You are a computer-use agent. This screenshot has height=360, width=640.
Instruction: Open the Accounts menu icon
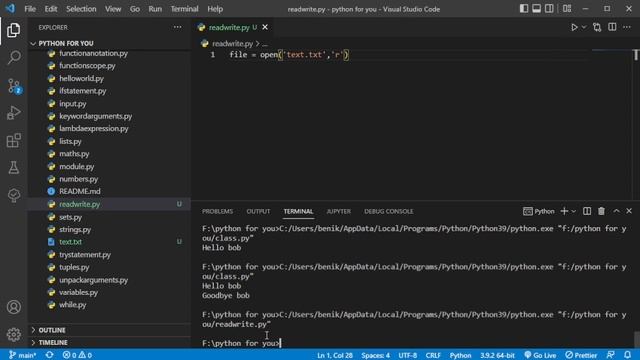click(x=13, y=307)
